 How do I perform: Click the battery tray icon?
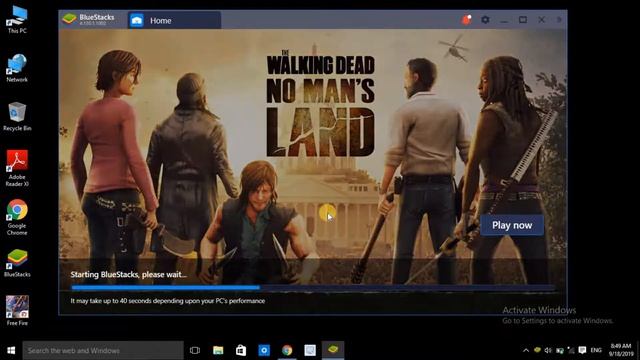click(560, 350)
